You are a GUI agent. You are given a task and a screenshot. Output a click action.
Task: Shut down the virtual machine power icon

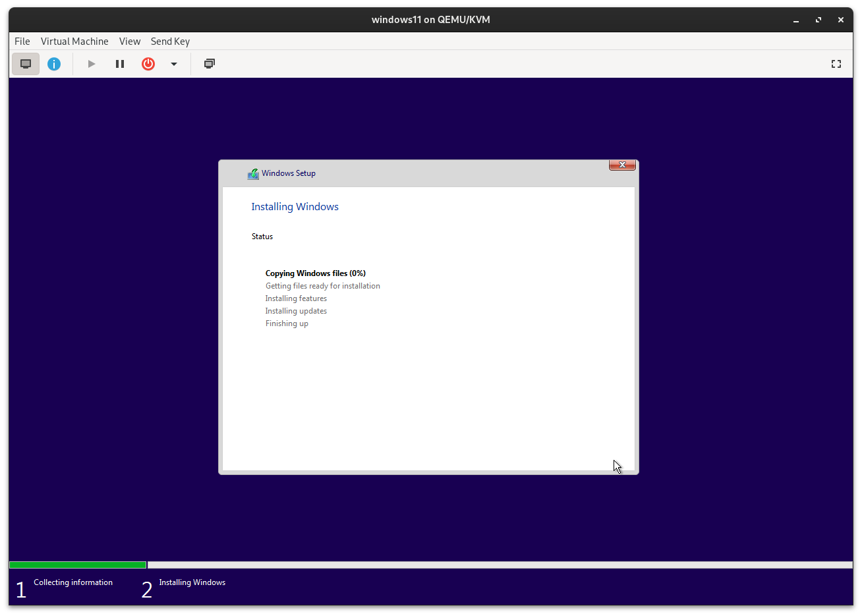[148, 64]
